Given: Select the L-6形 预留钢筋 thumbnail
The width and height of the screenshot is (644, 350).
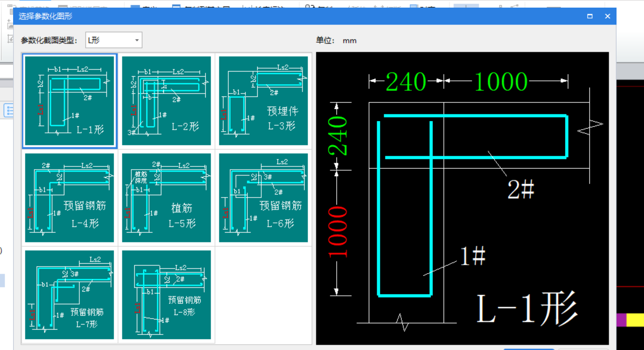Looking at the screenshot, I should coord(263,198).
